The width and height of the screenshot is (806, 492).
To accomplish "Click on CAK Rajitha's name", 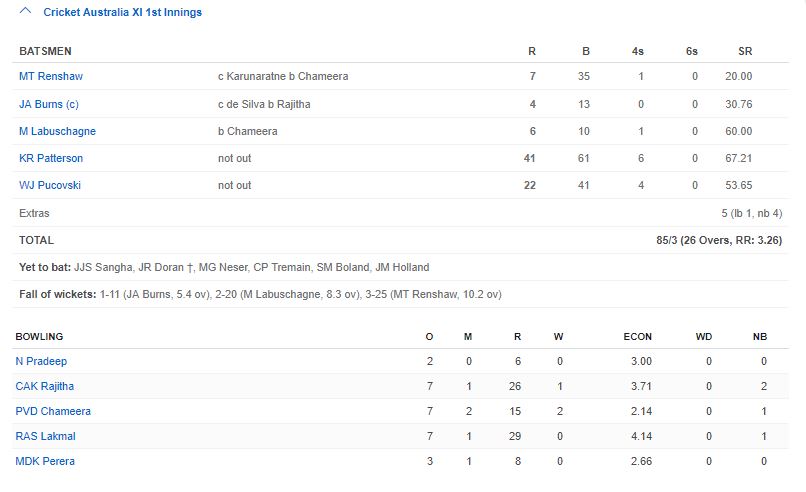I will click(45, 386).
